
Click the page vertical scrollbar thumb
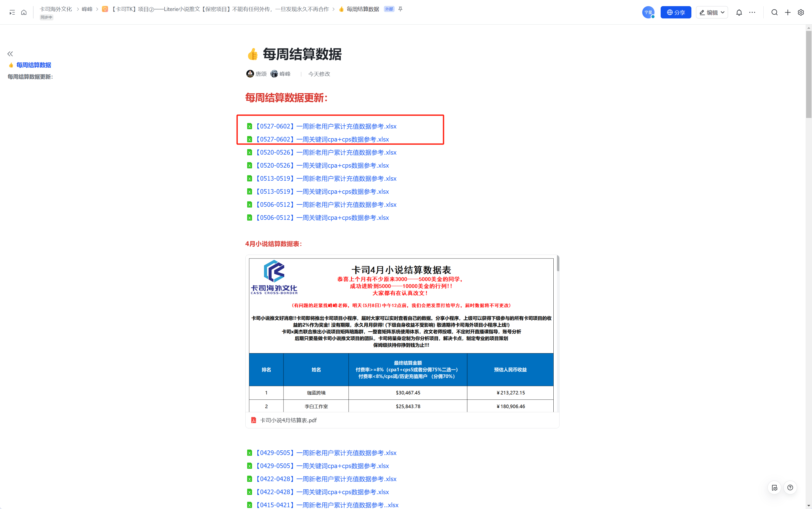click(x=809, y=75)
